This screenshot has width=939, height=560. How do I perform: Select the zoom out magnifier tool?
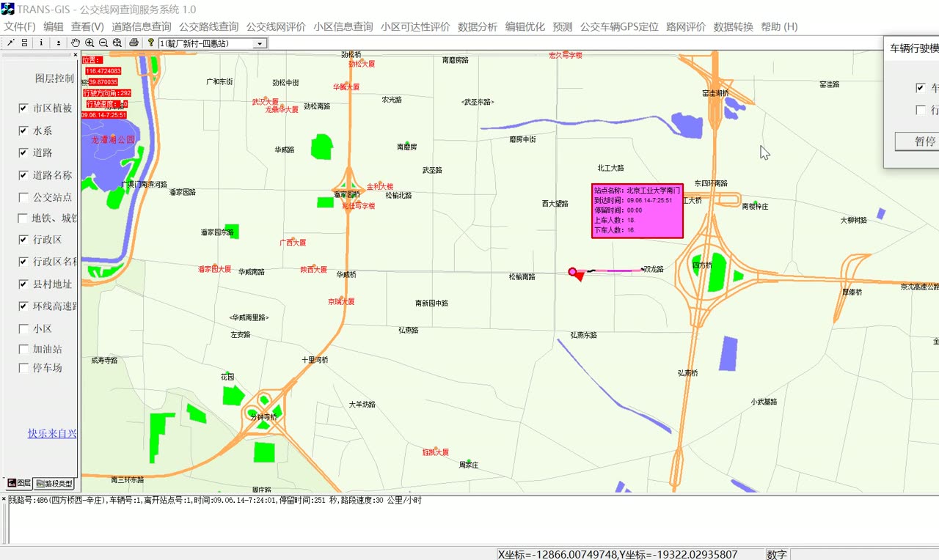point(103,43)
